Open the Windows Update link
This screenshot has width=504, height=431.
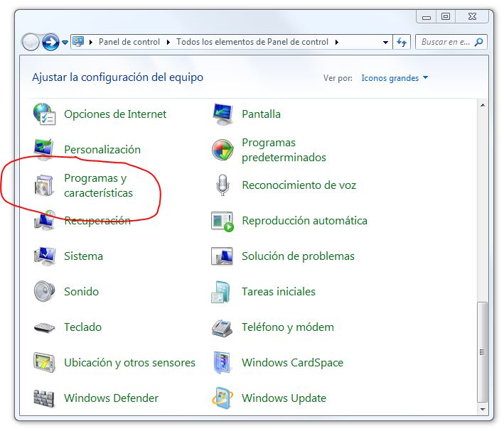[284, 398]
